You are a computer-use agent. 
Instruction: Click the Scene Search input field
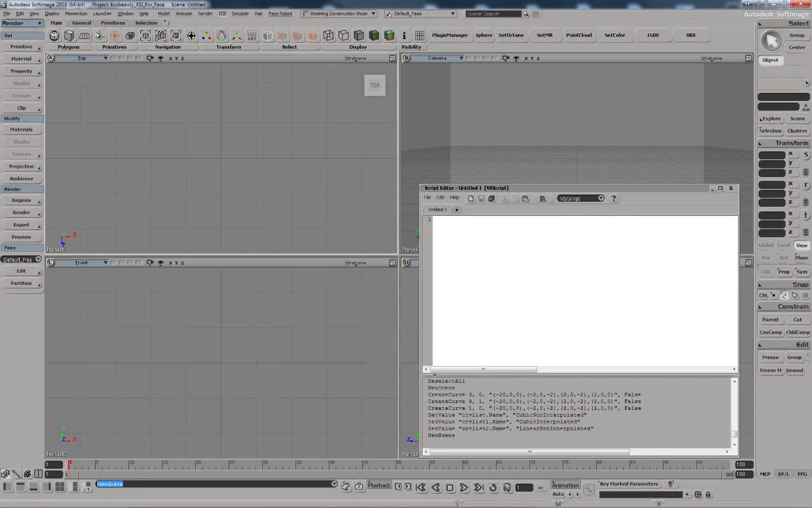[x=493, y=14]
